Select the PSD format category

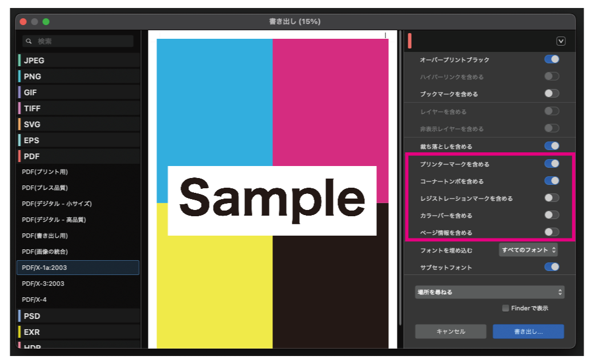[32, 316]
